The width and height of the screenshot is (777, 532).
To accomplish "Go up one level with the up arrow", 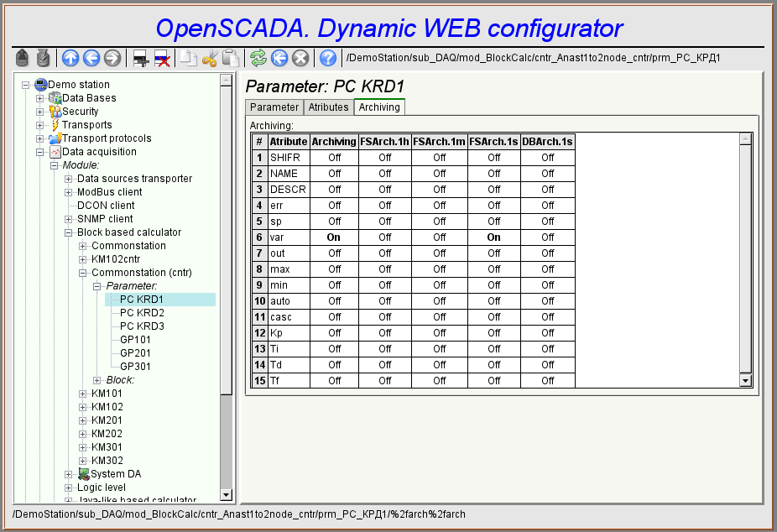I will (x=70, y=58).
